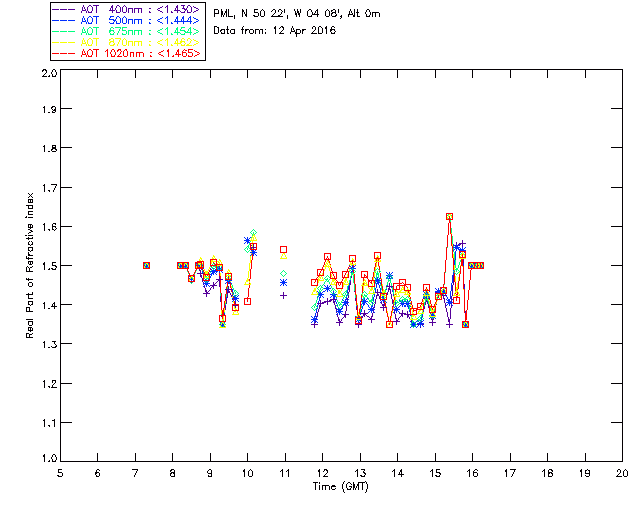
Task: Click the x-axis tick label "20"
Action: click(622, 473)
